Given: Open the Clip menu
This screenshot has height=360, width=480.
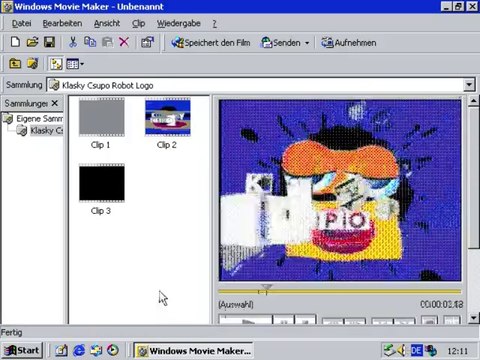Looking at the screenshot, I should (x=138, y=23).
